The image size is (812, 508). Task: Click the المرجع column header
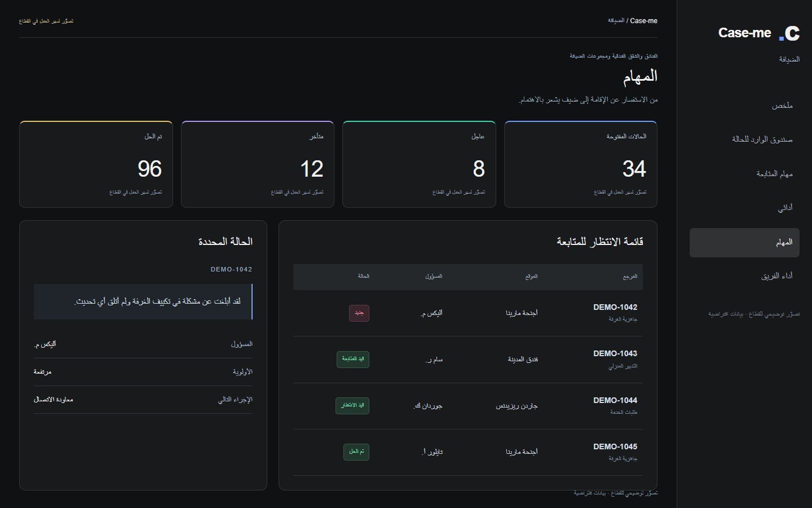(630, 277)
